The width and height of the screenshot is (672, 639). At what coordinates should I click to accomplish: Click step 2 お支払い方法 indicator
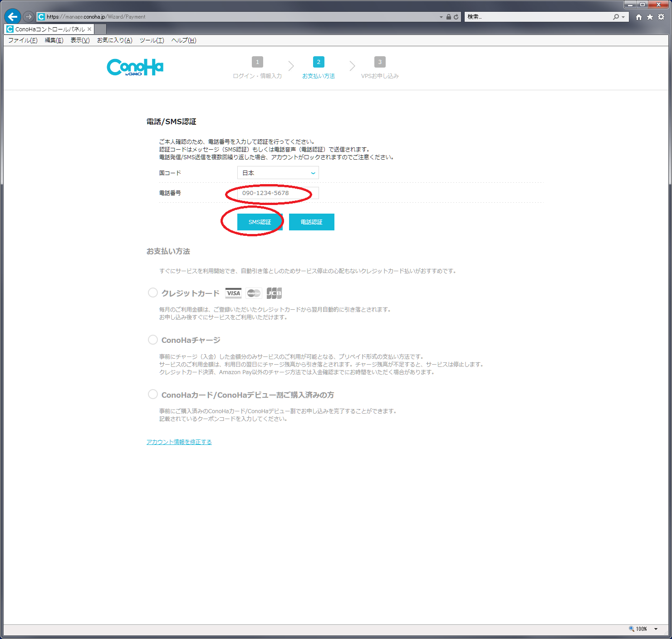coord(319,68)
